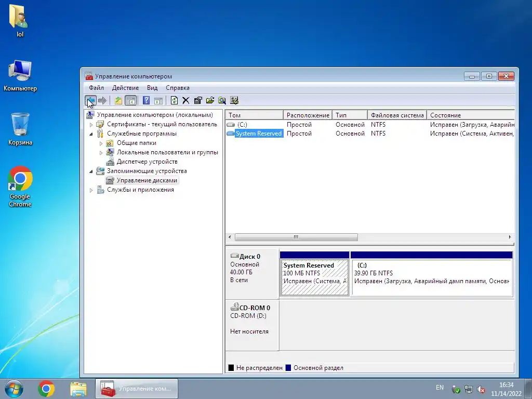Click the muted volume tray icon
The height and width of the screenshot is (399, 532).
tap(481, 389)
